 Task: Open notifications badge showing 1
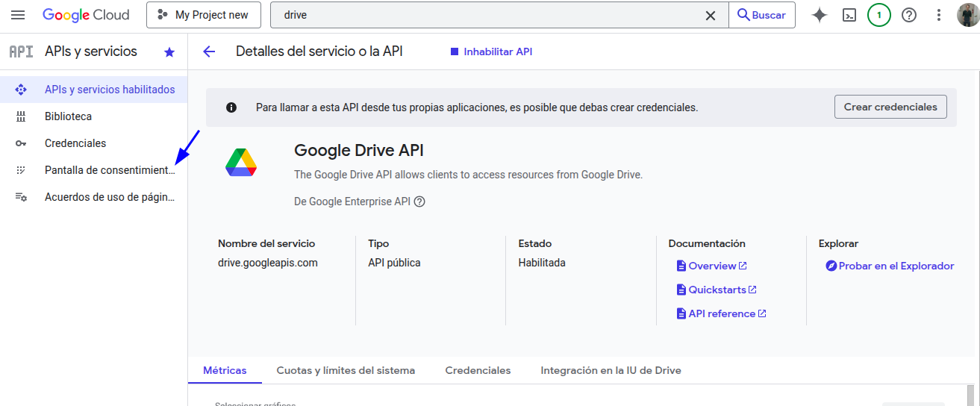879,15
